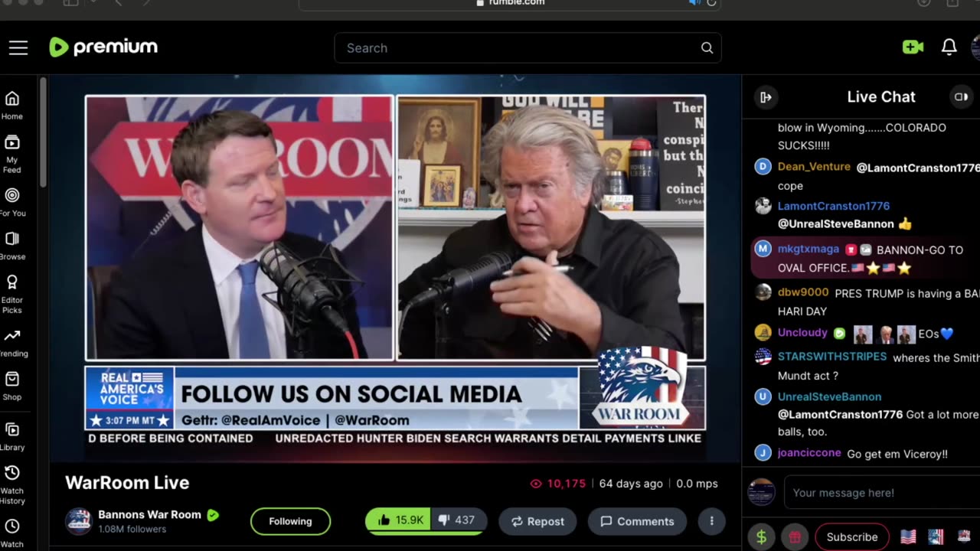The image size is (980, 551).
Task: Open the notifications bell
Action: pos(949,47)
